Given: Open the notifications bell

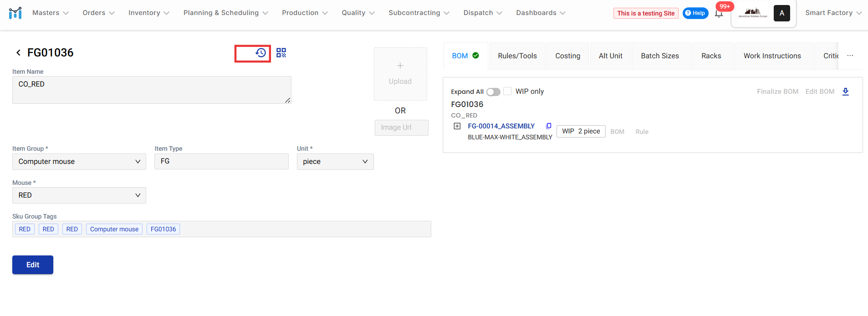Looking at the screenshot, I should click(x=719, y=13).
